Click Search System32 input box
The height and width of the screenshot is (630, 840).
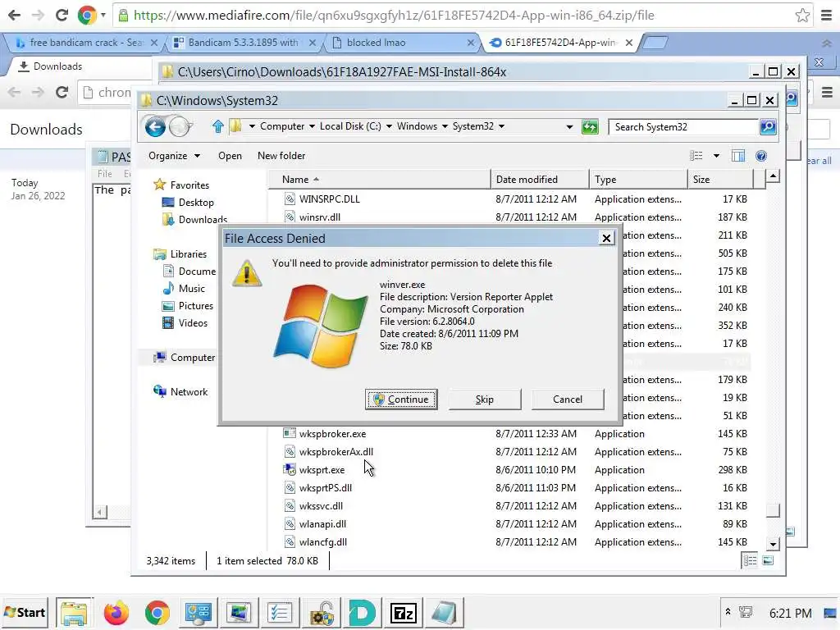(683, 127)
